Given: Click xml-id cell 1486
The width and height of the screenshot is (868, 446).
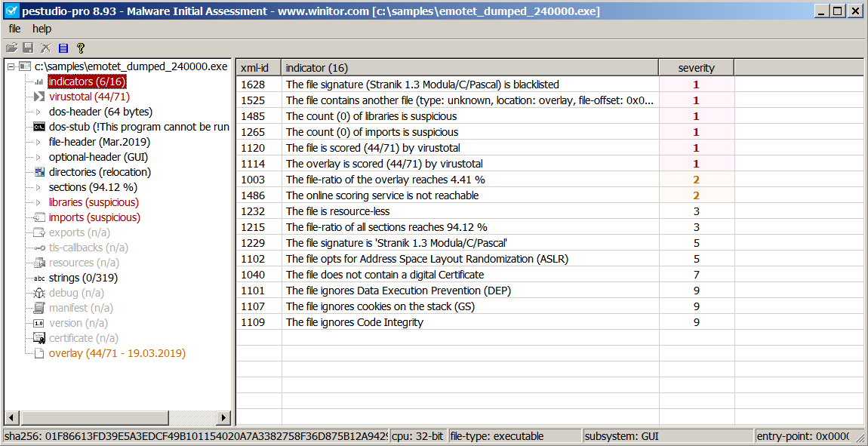Looking at the screenshot, I should tap(253, 195).
